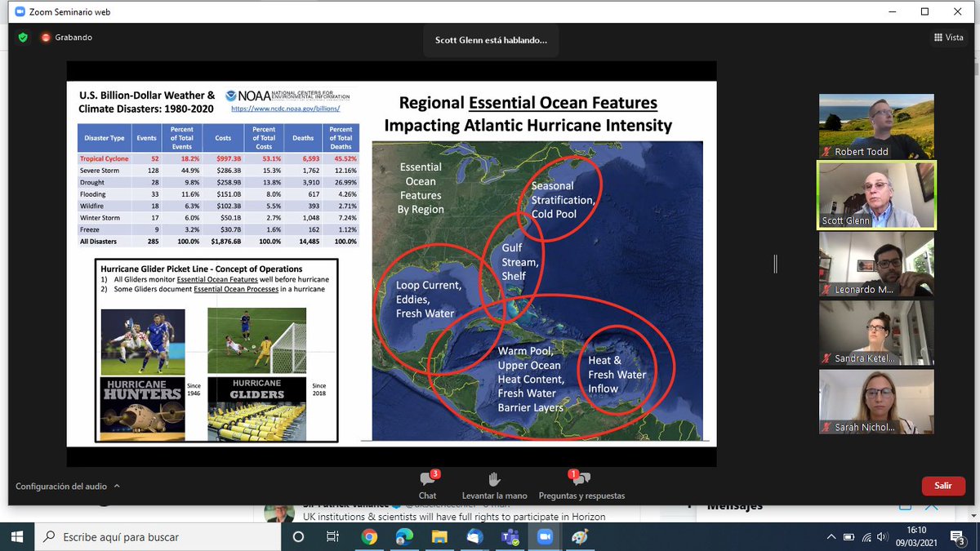Select Scott Glenn's video thumbnail
980x551 pixels.
pyautogui.click(x=876, y=194)
